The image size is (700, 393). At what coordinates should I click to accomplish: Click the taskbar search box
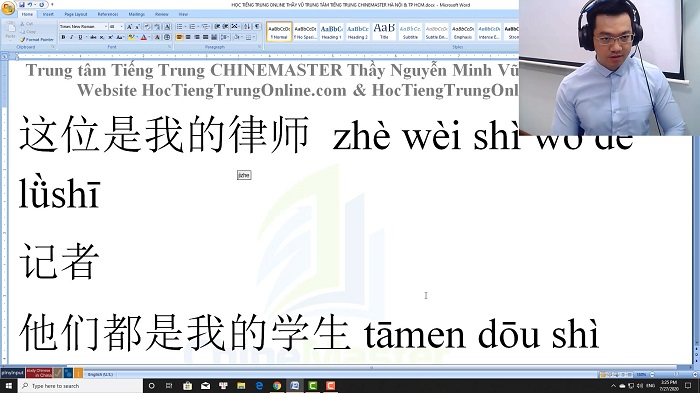click(x=80, y=385)
